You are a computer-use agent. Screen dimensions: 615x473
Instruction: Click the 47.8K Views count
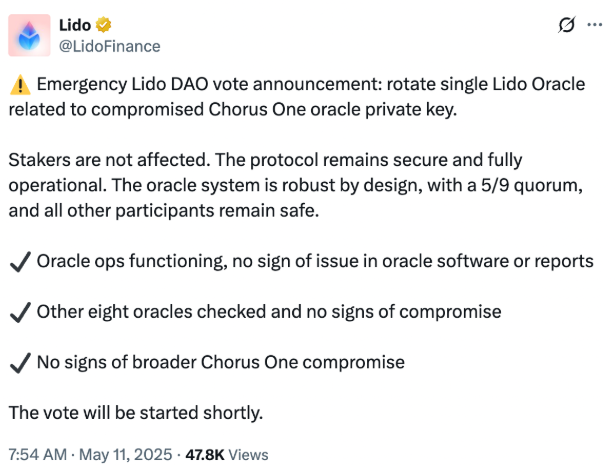(227, 455)
